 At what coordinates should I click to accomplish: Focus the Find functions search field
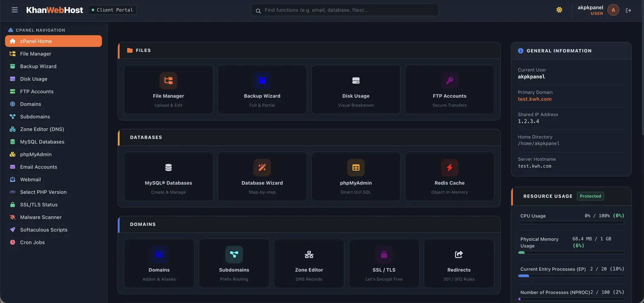(345, 10)
